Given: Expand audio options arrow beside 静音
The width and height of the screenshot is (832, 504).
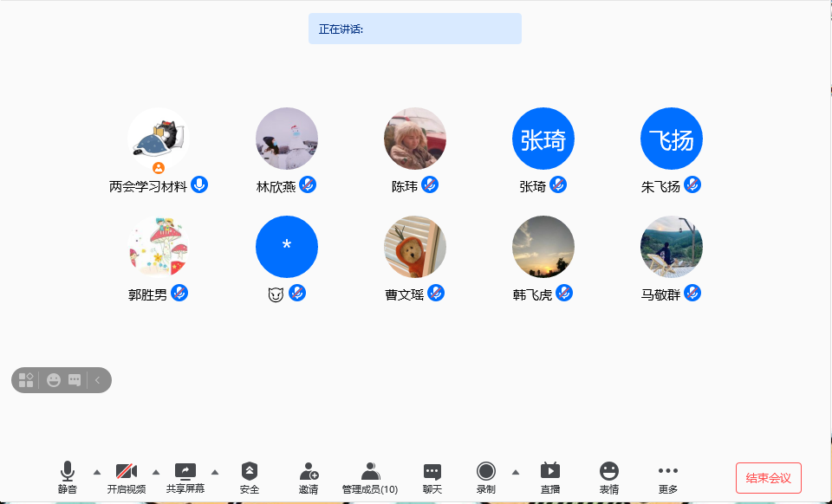Looking at the screenshot, I should 96,472.
